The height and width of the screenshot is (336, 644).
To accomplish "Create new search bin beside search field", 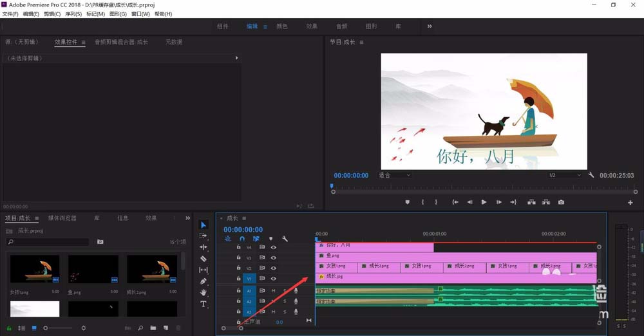I will [100, 241].
